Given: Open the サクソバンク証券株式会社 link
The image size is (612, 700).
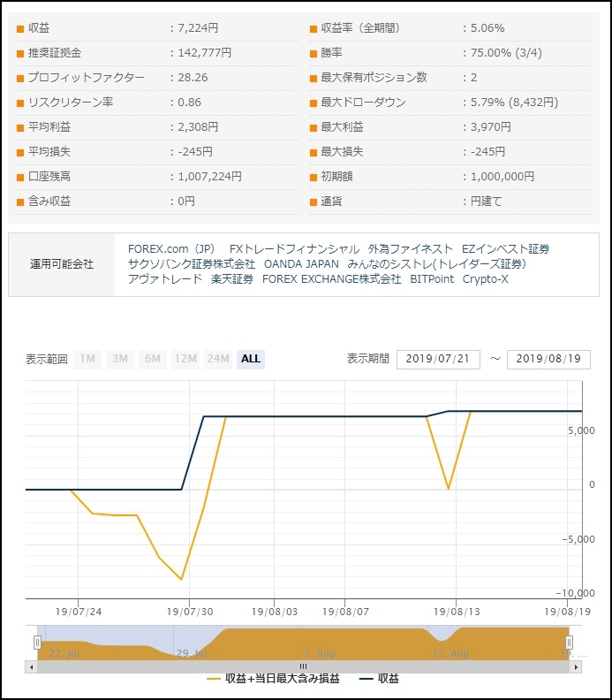Looking at the screenshot, I should tap(192, 264).
